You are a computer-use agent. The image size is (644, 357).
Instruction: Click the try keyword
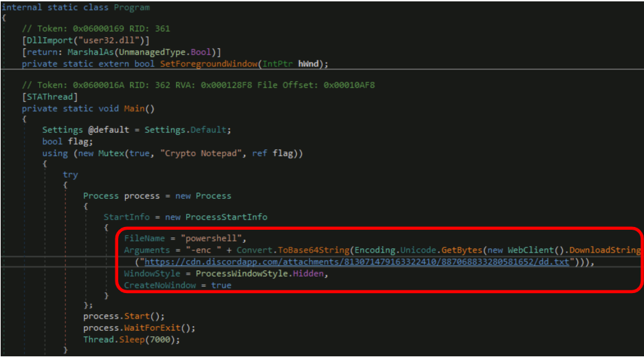tap(70, 175)
